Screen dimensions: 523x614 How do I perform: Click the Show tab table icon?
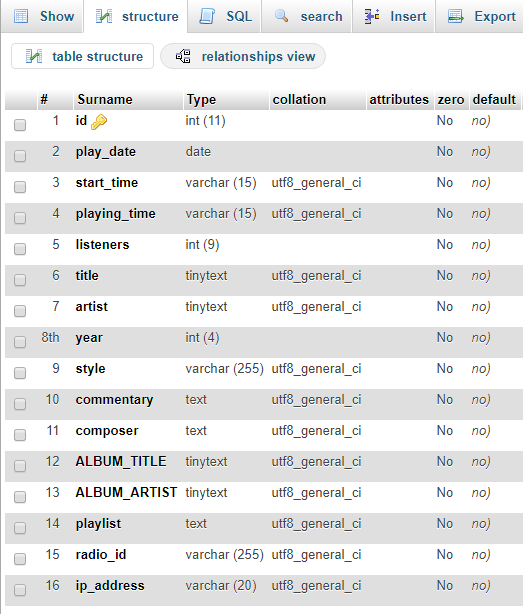click(21, 16)
